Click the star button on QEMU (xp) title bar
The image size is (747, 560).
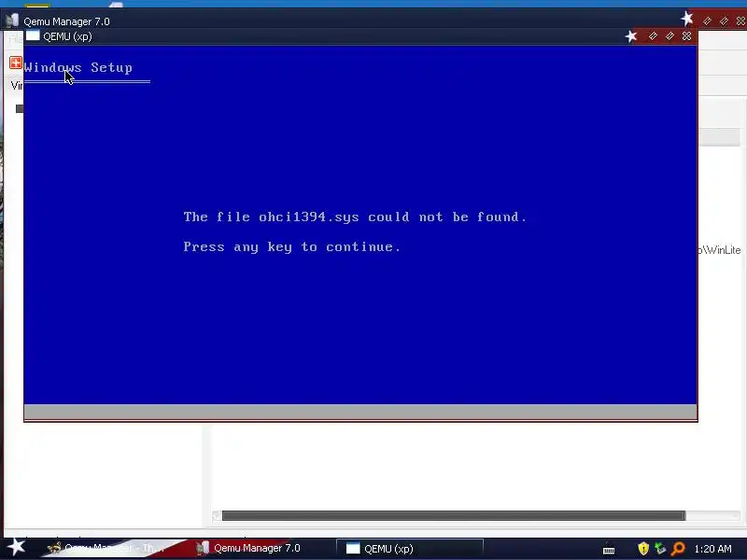[x=631, y=36]
